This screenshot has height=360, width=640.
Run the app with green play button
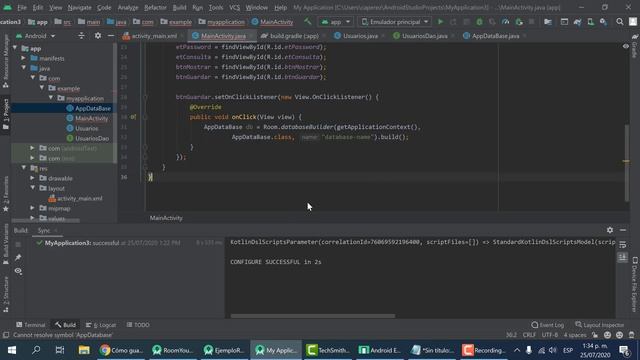440,22
